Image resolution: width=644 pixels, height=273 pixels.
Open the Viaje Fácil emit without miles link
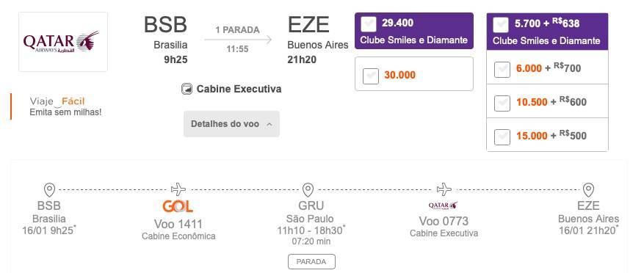click(65, 106)
